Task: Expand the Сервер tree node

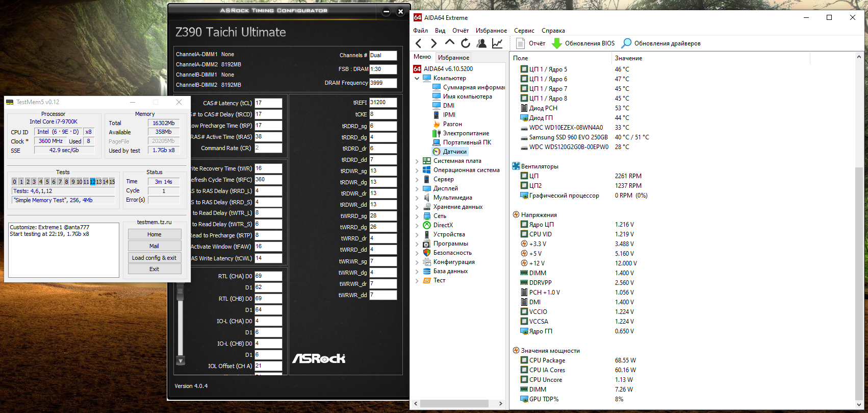Action: tap(417, 180)
